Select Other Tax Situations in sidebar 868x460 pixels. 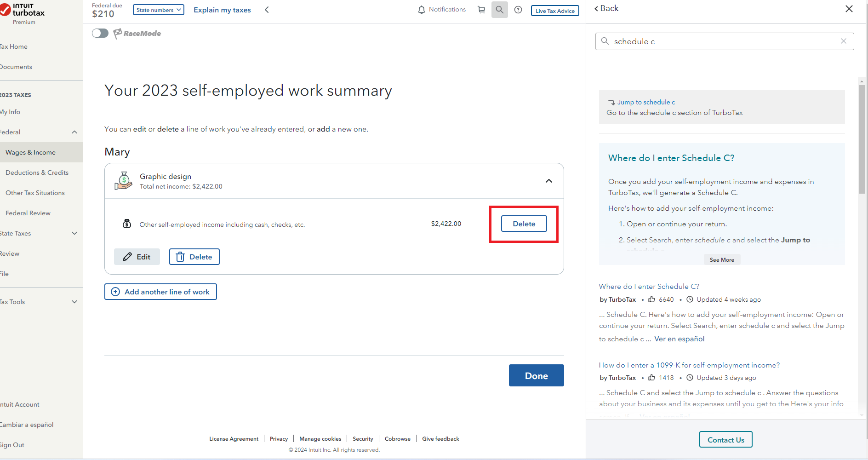35,193
